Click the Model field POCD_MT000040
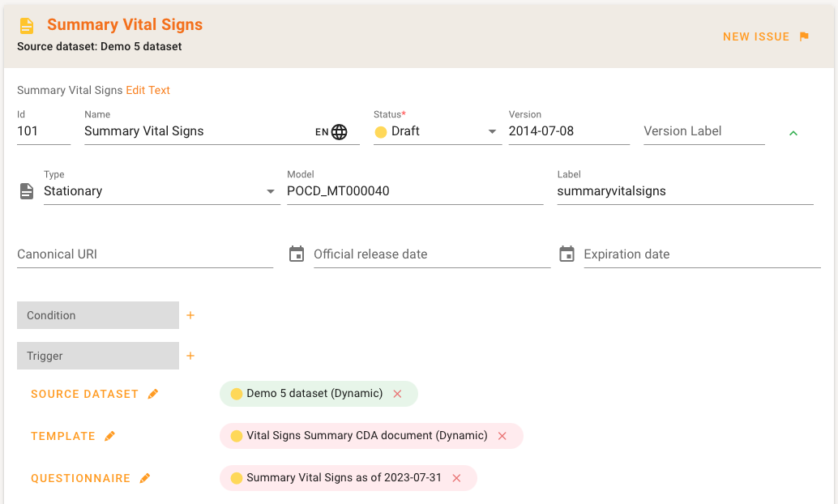This screenshot has width=838, height=504. pos(414,191)
